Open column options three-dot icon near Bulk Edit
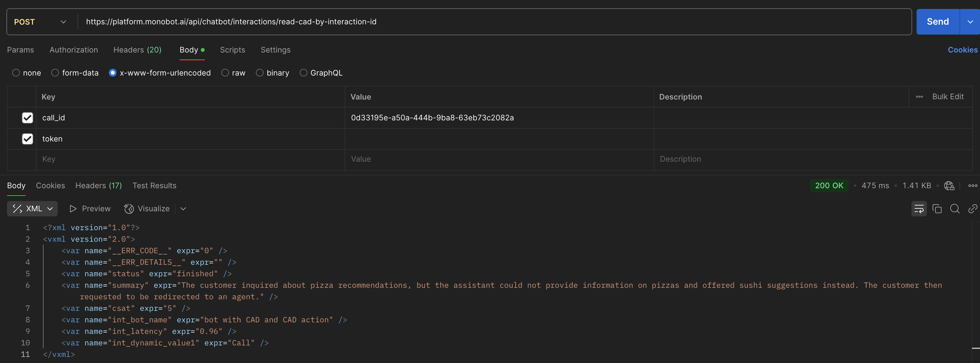 click(919, 97)
